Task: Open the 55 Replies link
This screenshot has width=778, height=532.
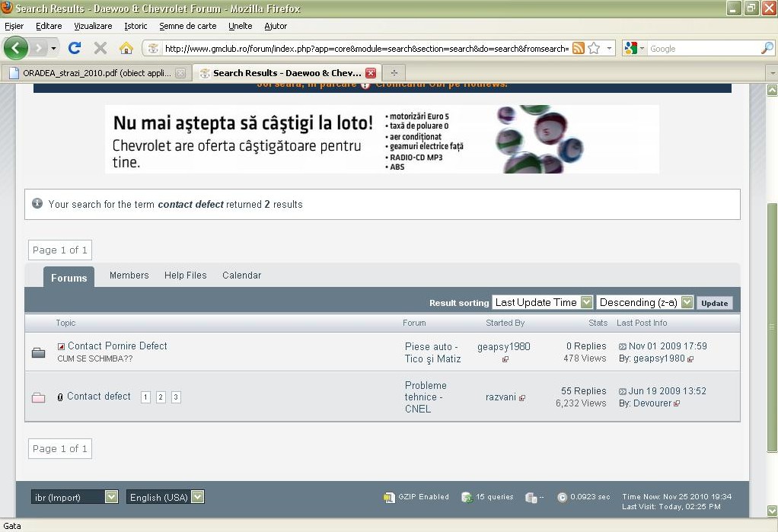Action: [x=583, y=391]
